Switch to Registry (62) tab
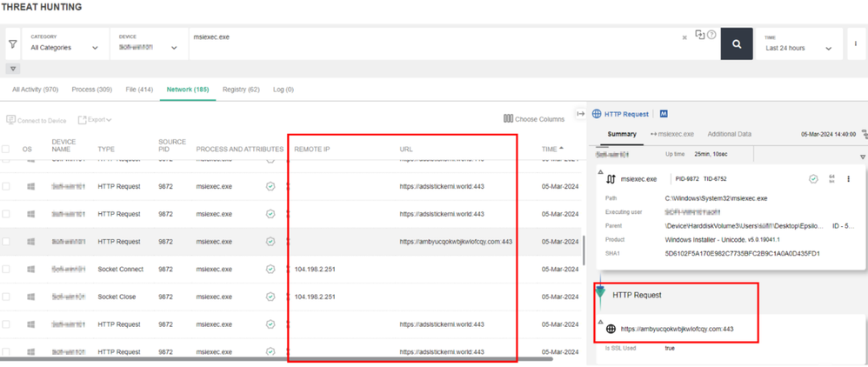Image resolution: width=868 pixels, height=367 pixels. pos(241,89)
